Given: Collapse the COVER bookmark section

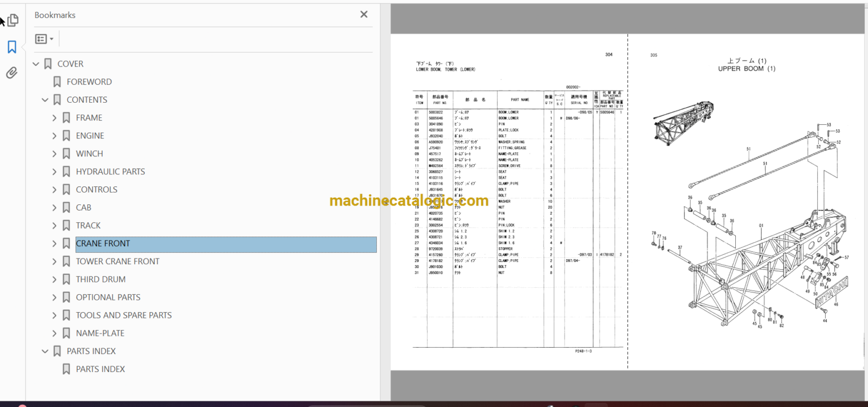Looking at the screenshot, I should coord(36,64).
